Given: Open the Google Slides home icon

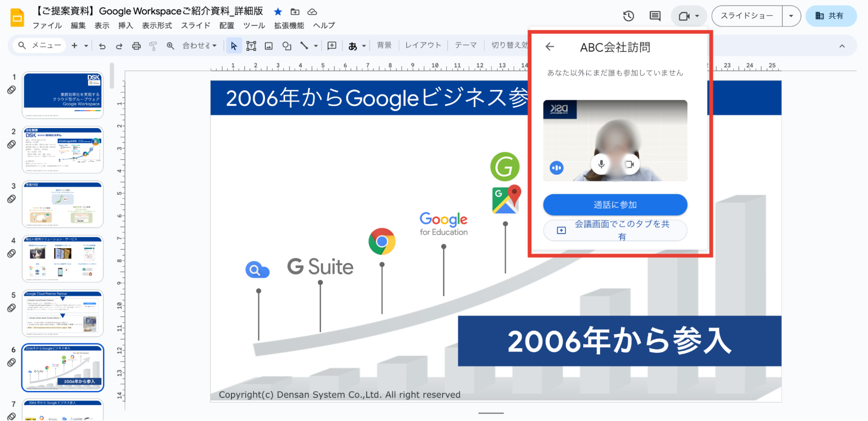Looking at the screenshot, I should [17, 18].
